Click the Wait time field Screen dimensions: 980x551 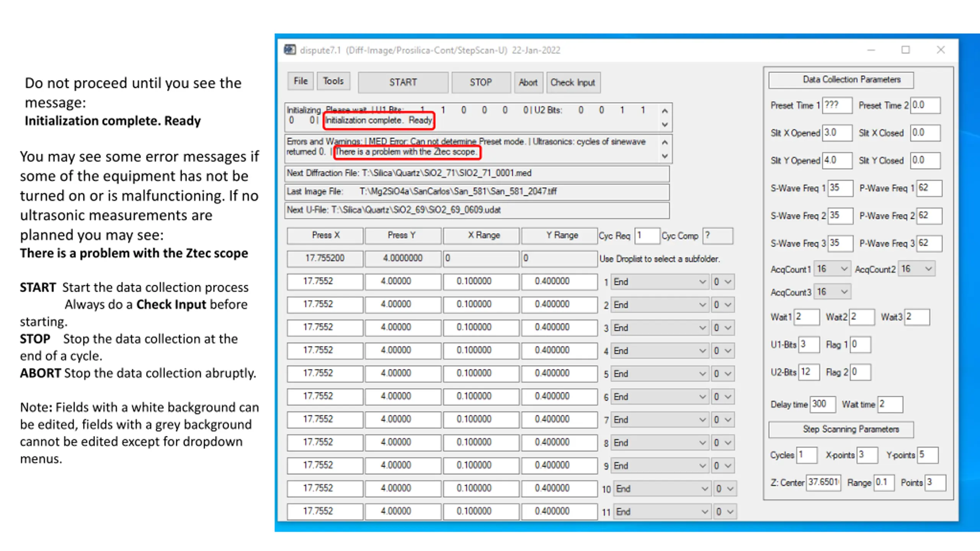890,404
